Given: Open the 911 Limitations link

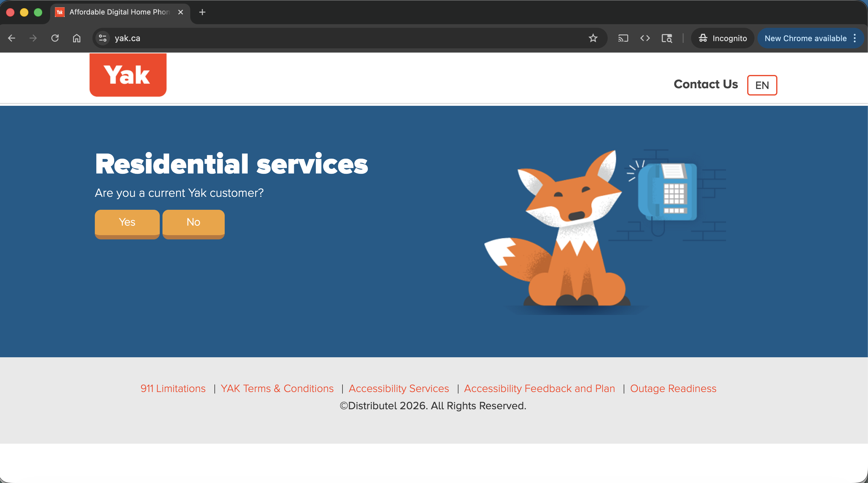Looking at the screenshot, I should (x=173, y=389).
